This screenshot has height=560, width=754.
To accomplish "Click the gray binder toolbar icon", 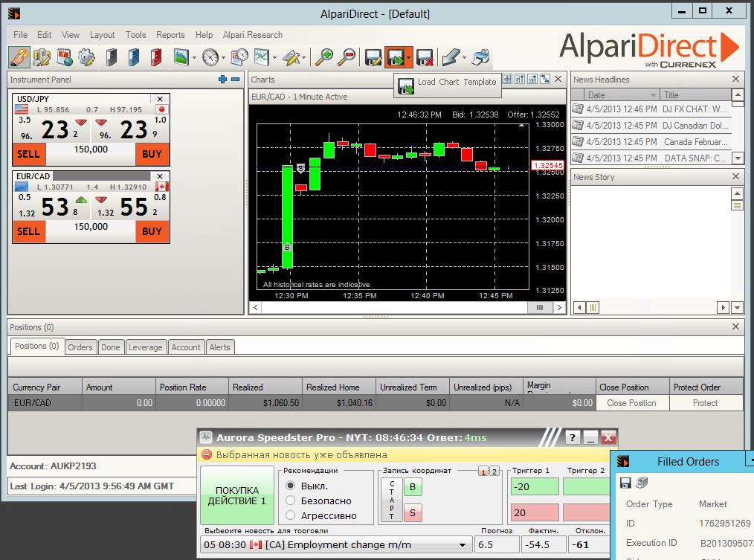I will pyautogui.click(x=111, y=57).
